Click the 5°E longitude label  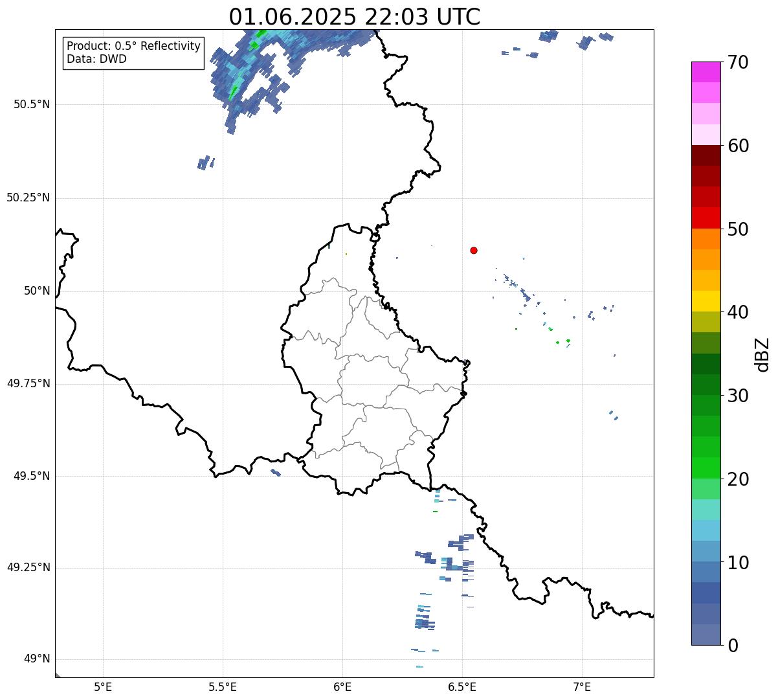point(103,686)
